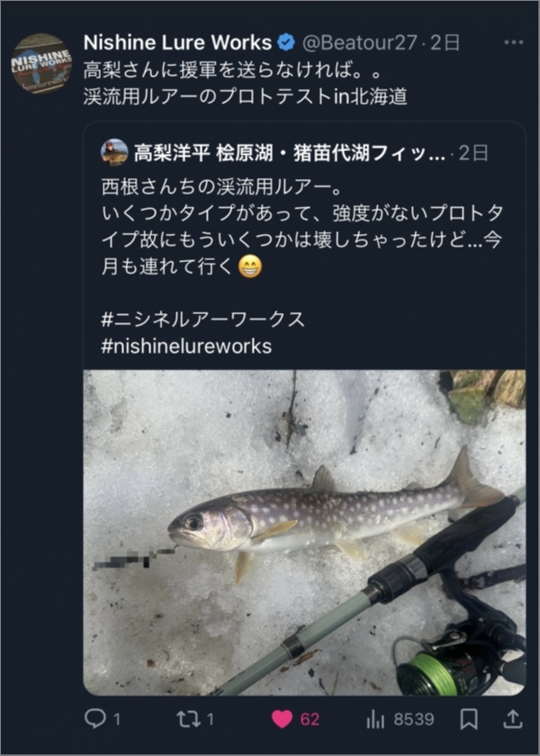Bookmark this post

coord(469,719)
